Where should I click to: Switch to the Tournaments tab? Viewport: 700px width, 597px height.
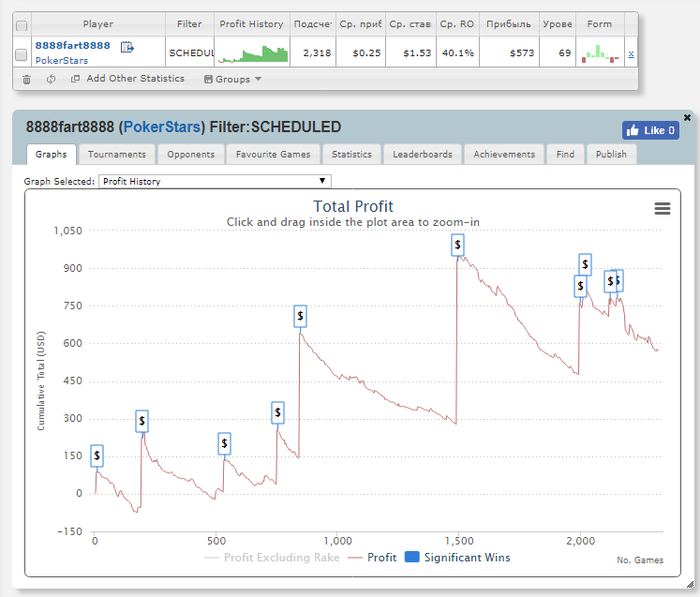pyautogui.click(x=117, y=154)
